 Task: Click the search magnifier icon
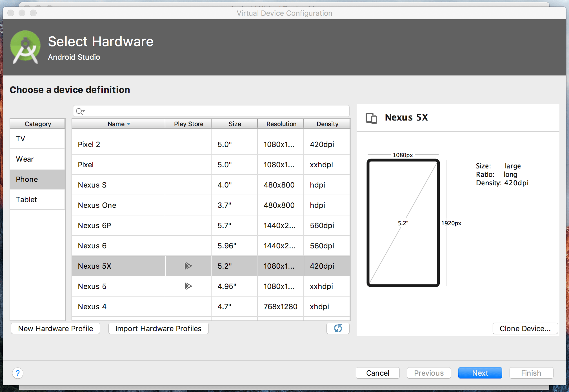[80, 111]
